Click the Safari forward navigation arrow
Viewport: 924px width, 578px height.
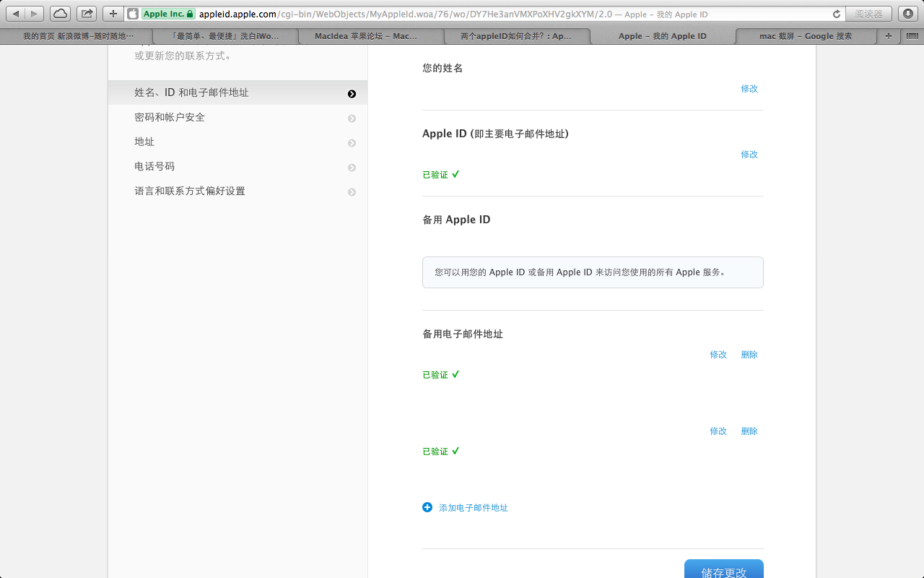point(34,14)
